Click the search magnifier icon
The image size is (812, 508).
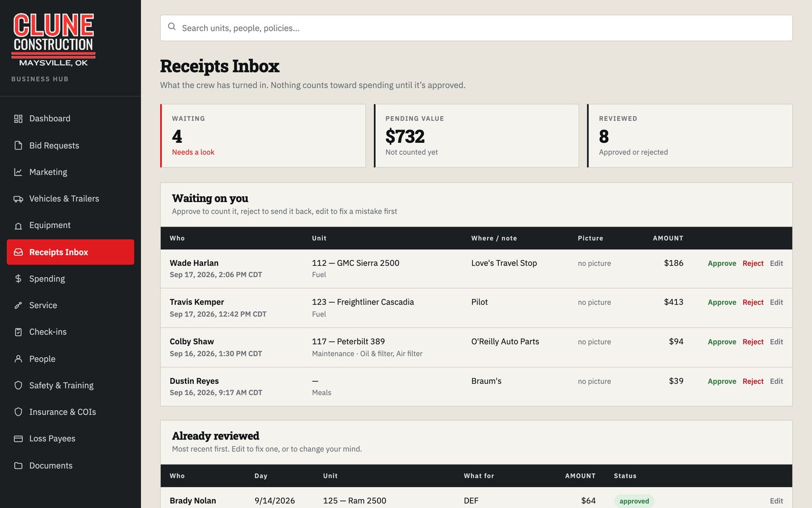pos(172,27)
